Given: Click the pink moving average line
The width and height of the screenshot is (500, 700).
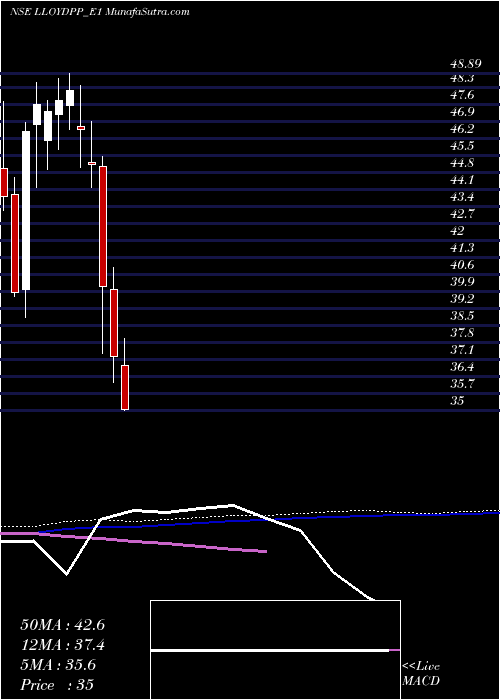Looking at the screenshot, I should (133, 542).
